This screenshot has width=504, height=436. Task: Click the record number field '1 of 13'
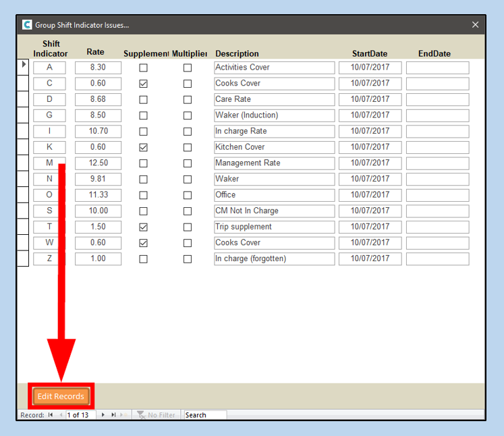(x=81, y=415)
